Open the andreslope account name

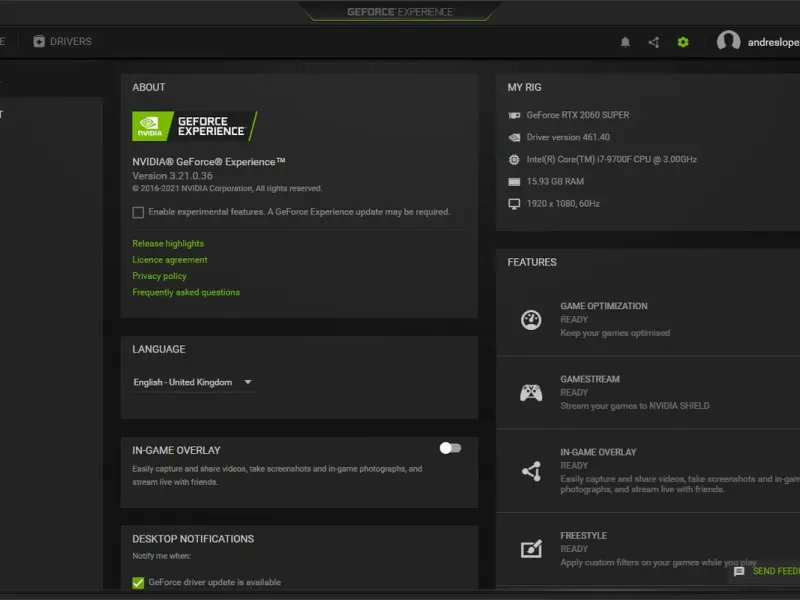tap(773, 42)
